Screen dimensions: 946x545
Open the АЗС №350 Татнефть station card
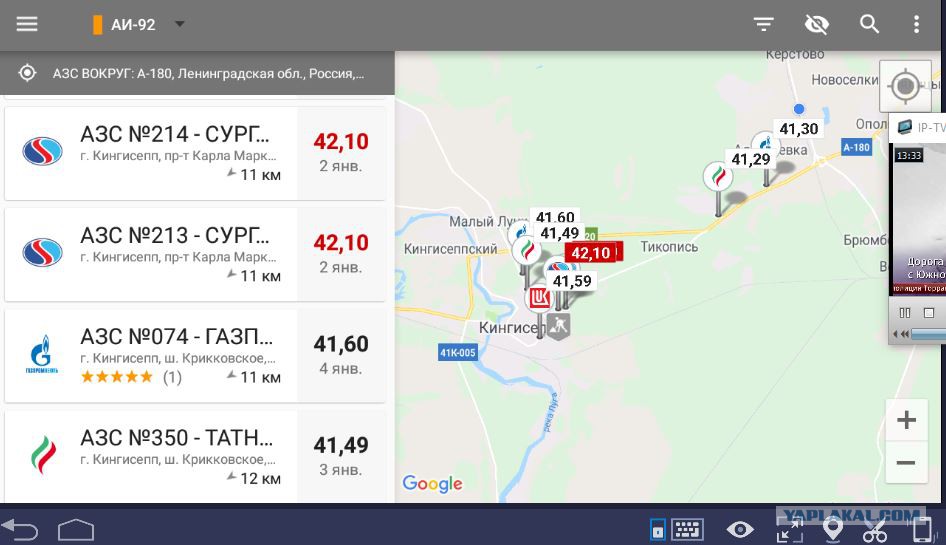coord(195,456)
